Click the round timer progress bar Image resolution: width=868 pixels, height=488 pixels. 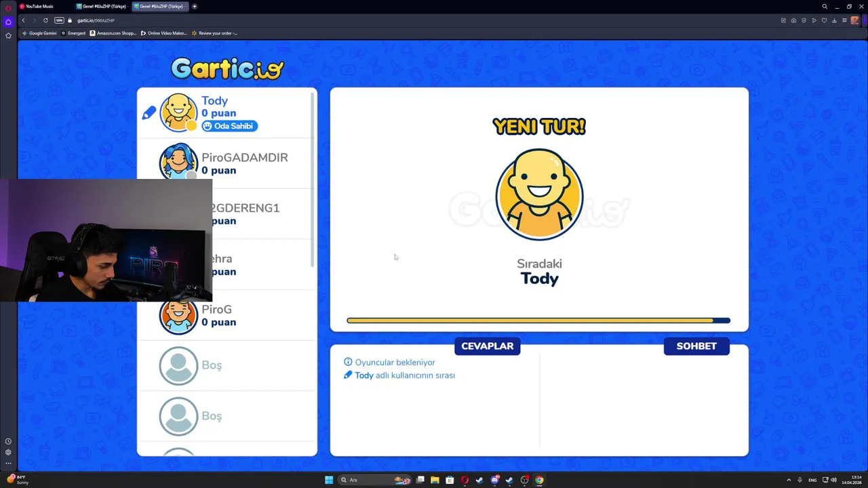pos(538,321)
